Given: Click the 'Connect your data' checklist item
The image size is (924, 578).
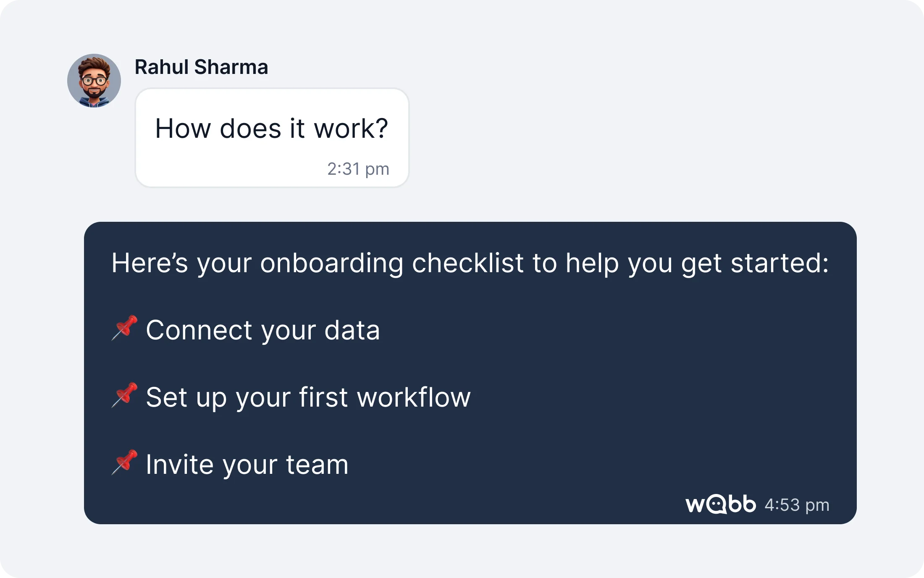Looking at the screenshot, I should [x=263, y=330].
